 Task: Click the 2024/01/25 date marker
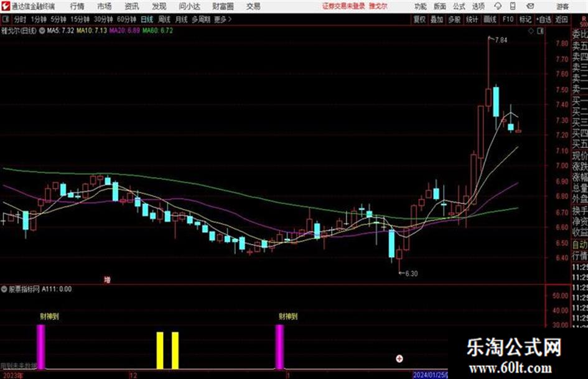click(x=430, y=375)
